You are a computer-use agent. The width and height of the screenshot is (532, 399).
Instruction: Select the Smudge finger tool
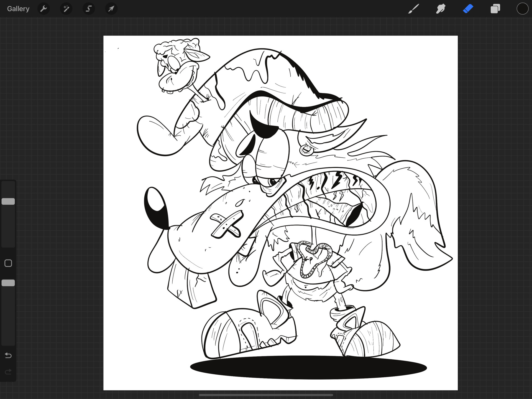441,9
